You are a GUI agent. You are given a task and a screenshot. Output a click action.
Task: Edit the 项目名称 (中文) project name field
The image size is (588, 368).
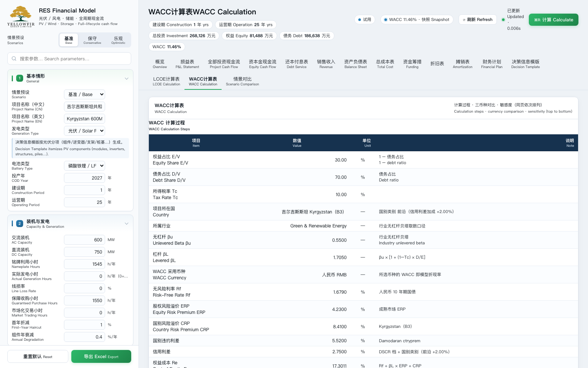(x=85, y=107)
